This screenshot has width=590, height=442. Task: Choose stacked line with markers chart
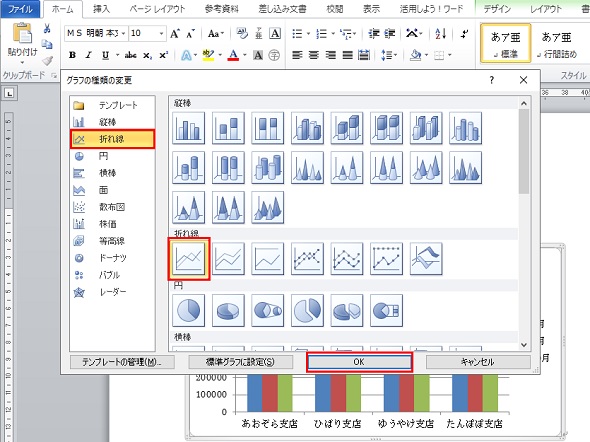347,258
